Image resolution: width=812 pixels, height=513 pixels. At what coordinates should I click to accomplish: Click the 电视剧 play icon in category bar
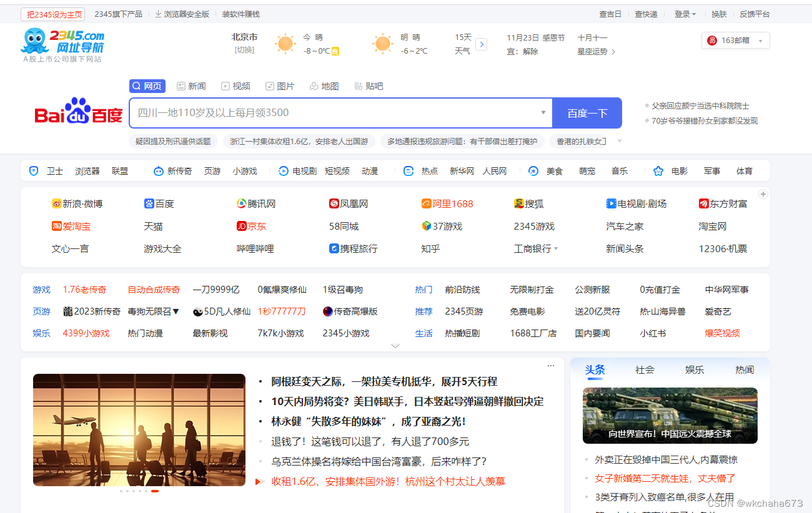pos(284,171)
